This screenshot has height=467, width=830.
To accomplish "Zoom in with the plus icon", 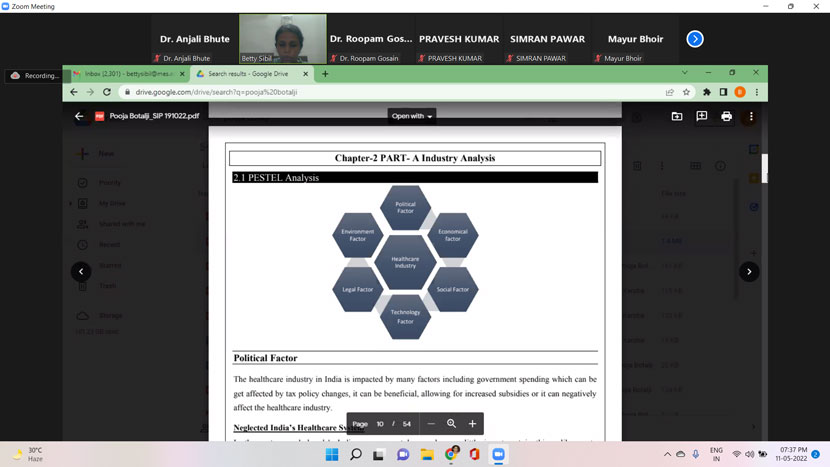I will [x=472, y=424].
